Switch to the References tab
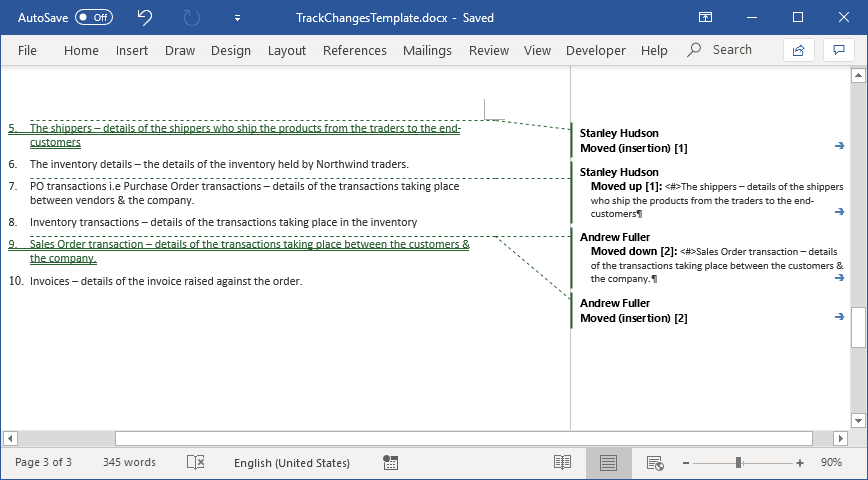The width and height of the screenshot is (868, 480). [x=354, y=50]
